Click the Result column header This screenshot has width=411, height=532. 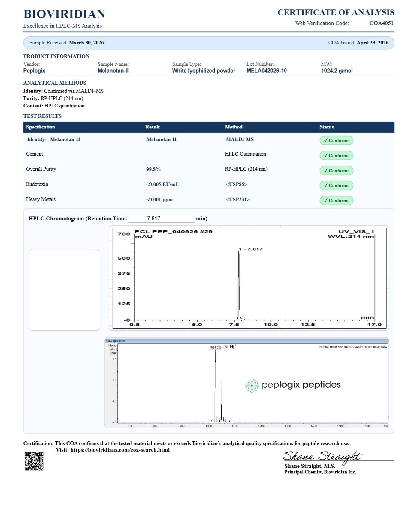click(x=153, y=127)
